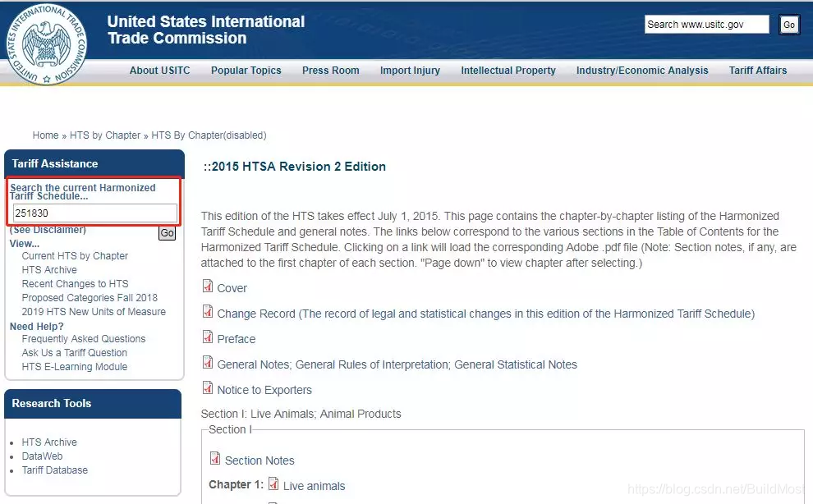
Task: Open the Chapter 1 Live animals link
Action: (315, 486)
